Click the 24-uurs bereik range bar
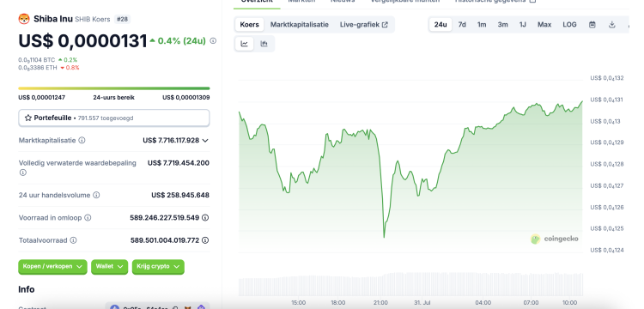This screenshot has height=309, width=644. [114, 88]
